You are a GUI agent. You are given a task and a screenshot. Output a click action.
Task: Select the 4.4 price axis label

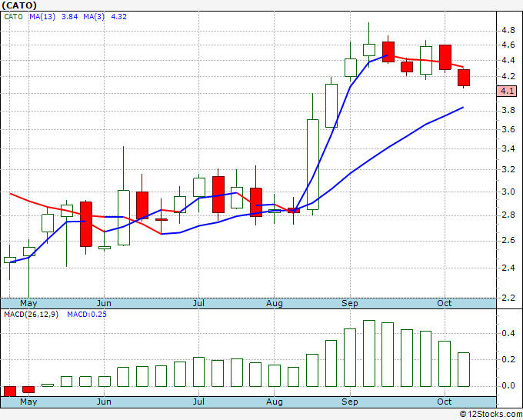pos(508,61)
